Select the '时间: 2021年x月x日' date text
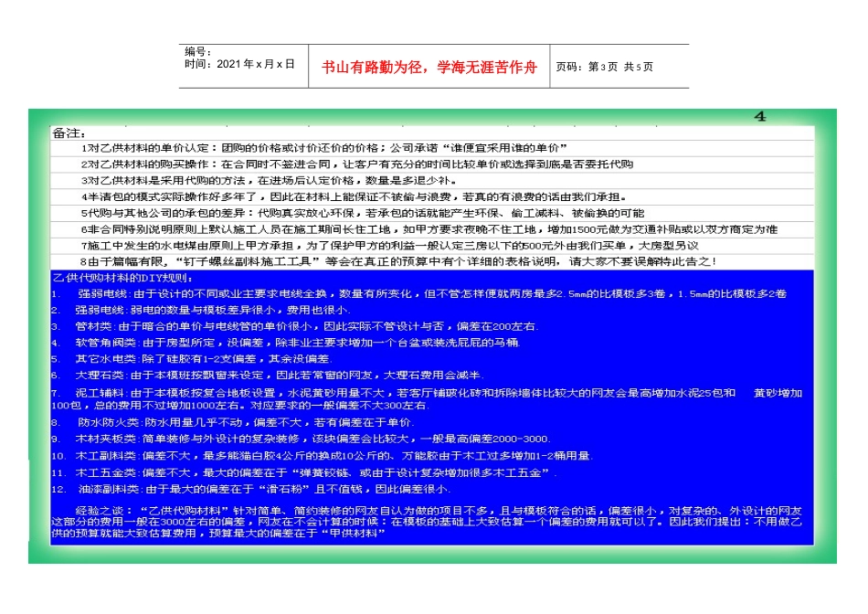The width and height of the screenshot is (868, 614). [239, 64]
